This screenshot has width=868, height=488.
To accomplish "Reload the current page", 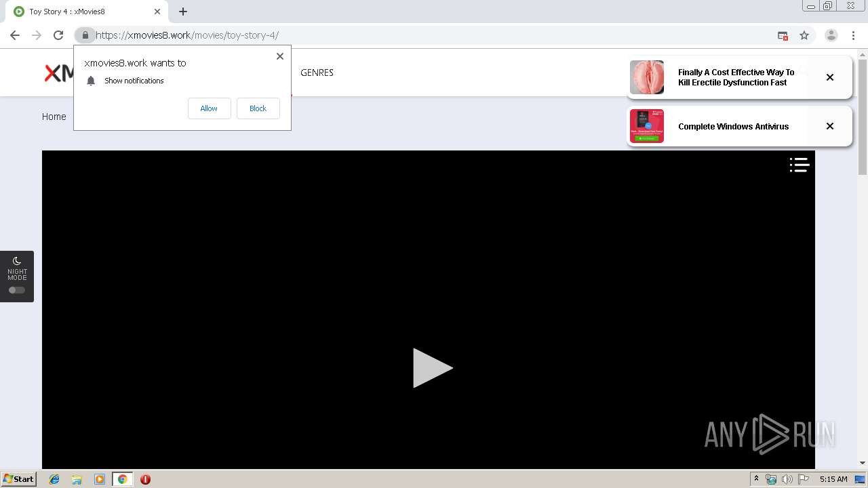I will point(58,35).
